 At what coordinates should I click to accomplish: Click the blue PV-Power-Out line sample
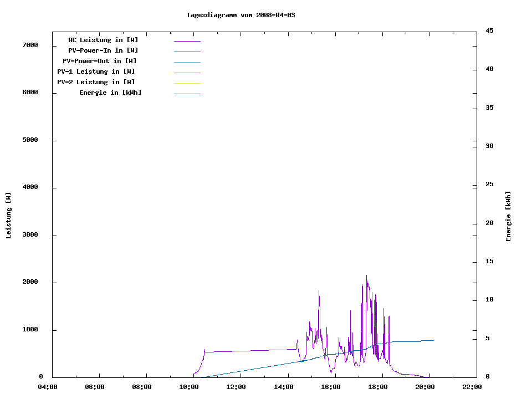coord(187,62)
